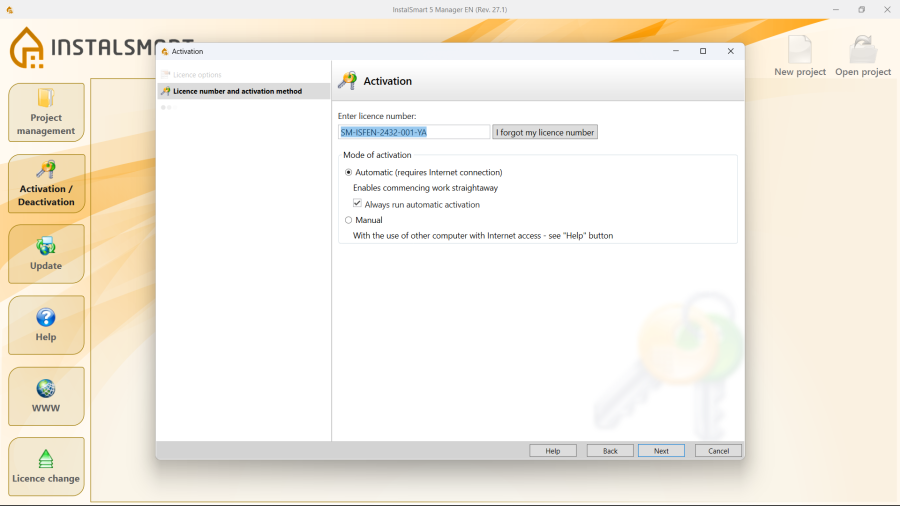Select Automatic activation mode radio button

[x=348, y=172]
